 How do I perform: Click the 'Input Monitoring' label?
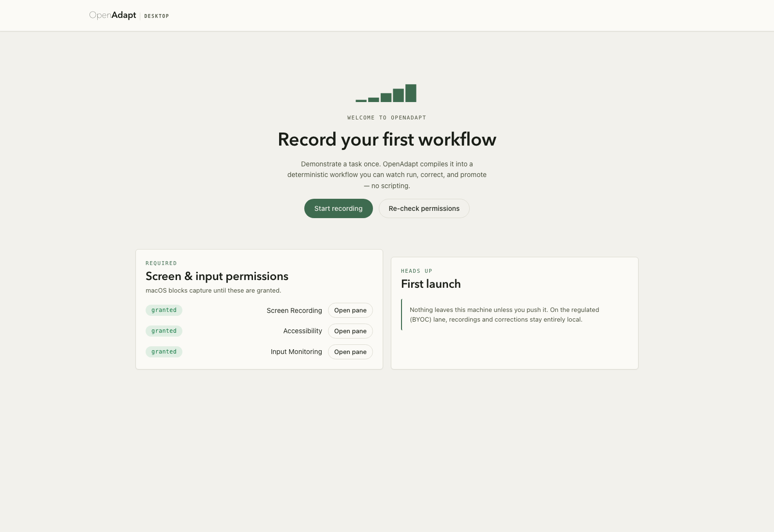tap(297, 352)
